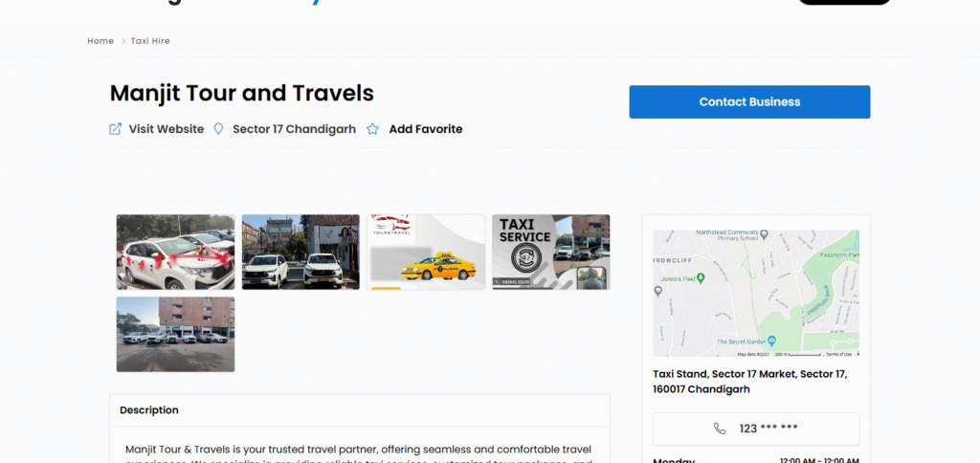Image resolution: width=980 pixels, height=463 pixels.
Task: Click Terms of Use on map
Action: click(838, 354)
